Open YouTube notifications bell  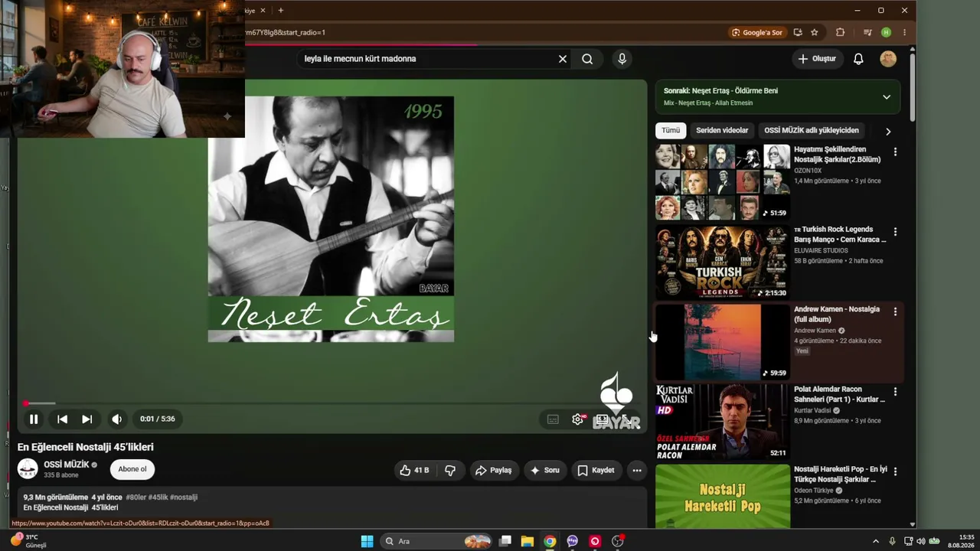click(858, 59)
